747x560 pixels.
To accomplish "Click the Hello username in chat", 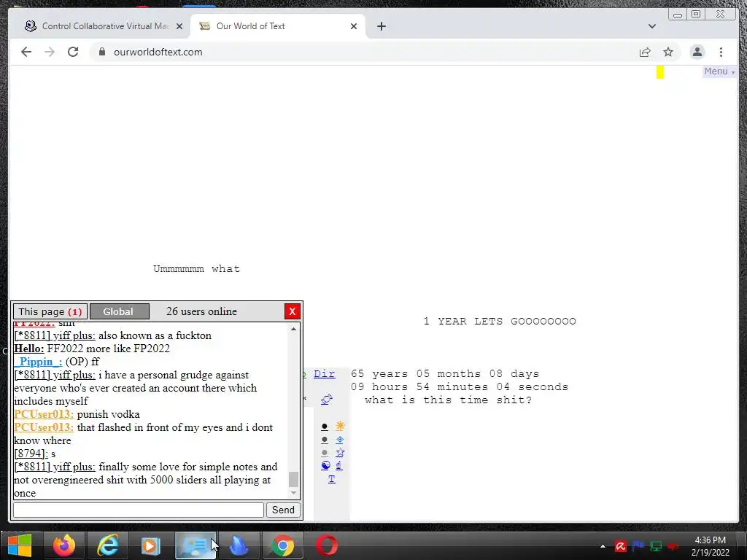I will pos(29,349).
